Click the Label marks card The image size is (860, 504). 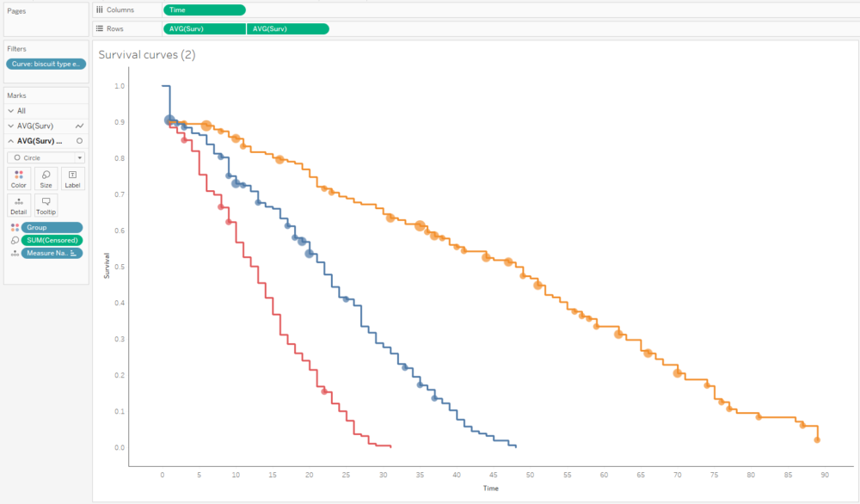coord(72,178)
